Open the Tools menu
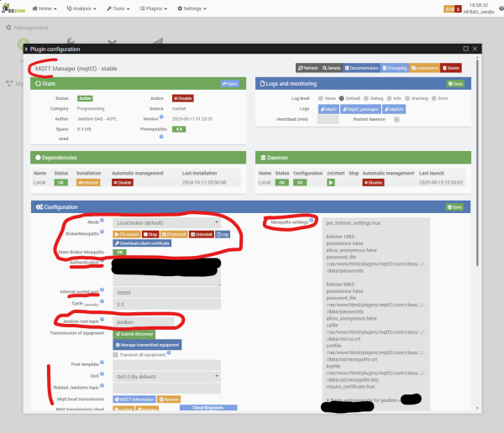504x433 pixels. (x=118, y=8)
